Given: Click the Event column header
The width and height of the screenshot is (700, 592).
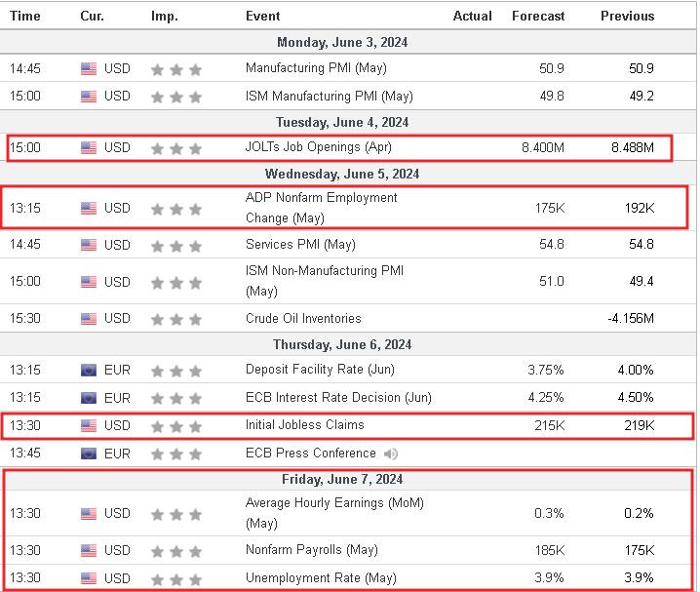Looking at the screenshot, I should click(x=262, y=16).
